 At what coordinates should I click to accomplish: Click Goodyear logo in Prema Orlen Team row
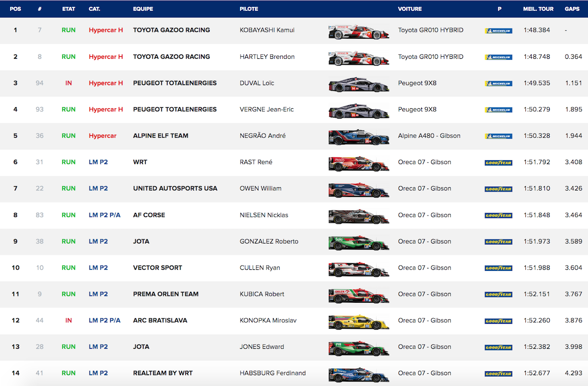click(498, 294)
